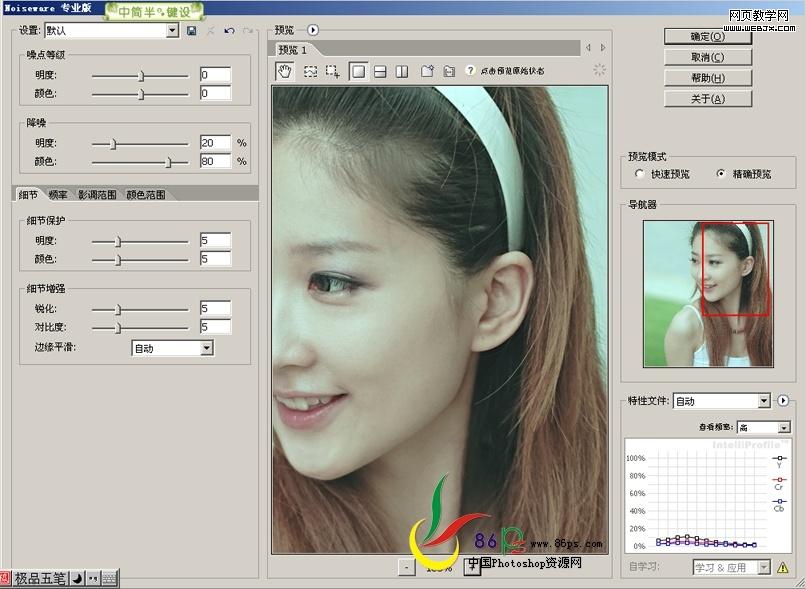Select 快速预览 radio button
Viewport: 806px width, 589px height.
pos(640,174)
